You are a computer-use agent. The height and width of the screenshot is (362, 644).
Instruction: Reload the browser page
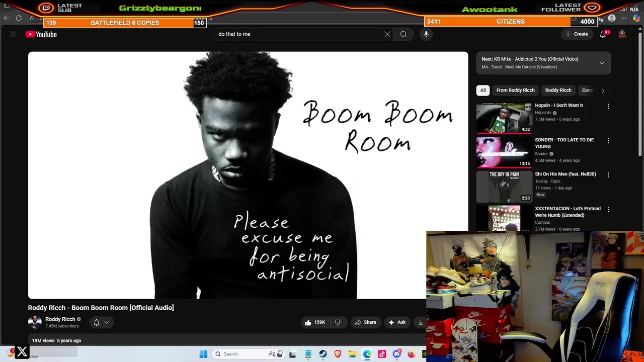pos(19,18)
